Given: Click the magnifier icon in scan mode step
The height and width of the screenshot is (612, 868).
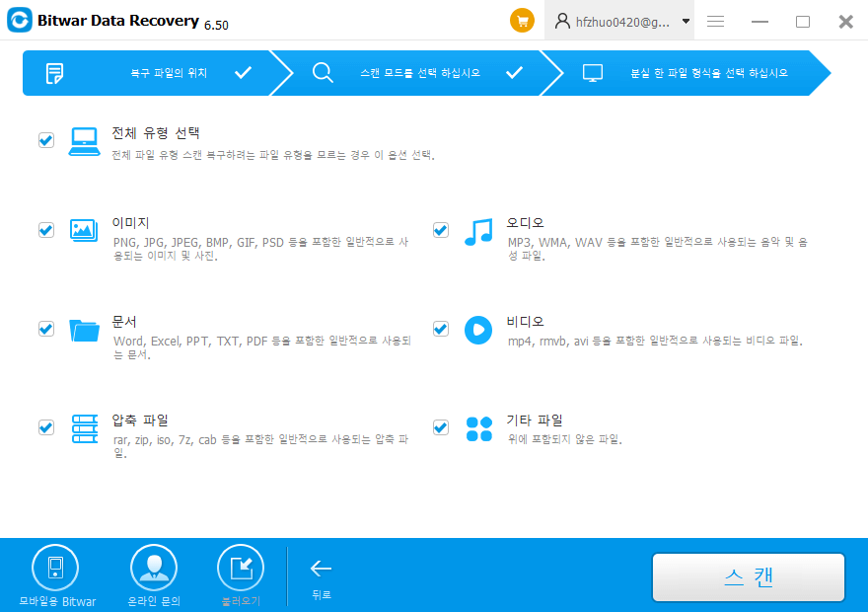Looking at the screenshot, I should point(323,73).
